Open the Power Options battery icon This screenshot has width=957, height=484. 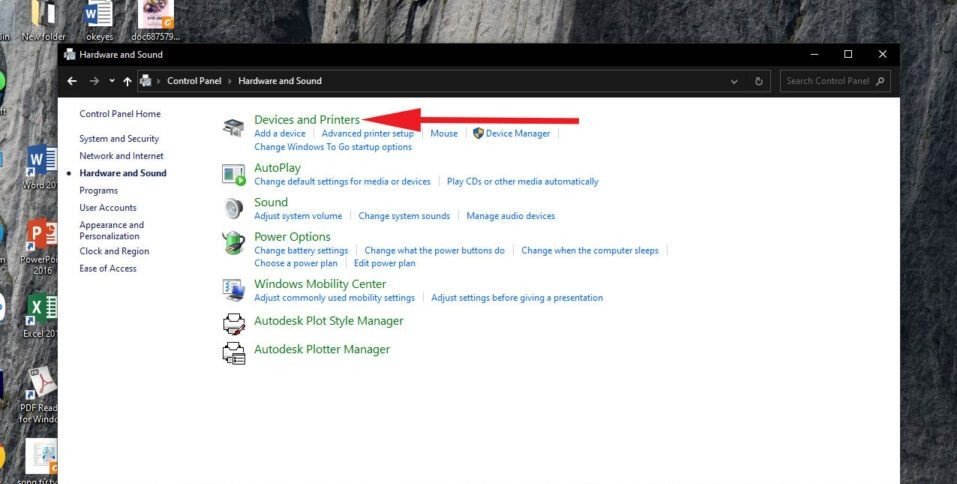(233, 243)
